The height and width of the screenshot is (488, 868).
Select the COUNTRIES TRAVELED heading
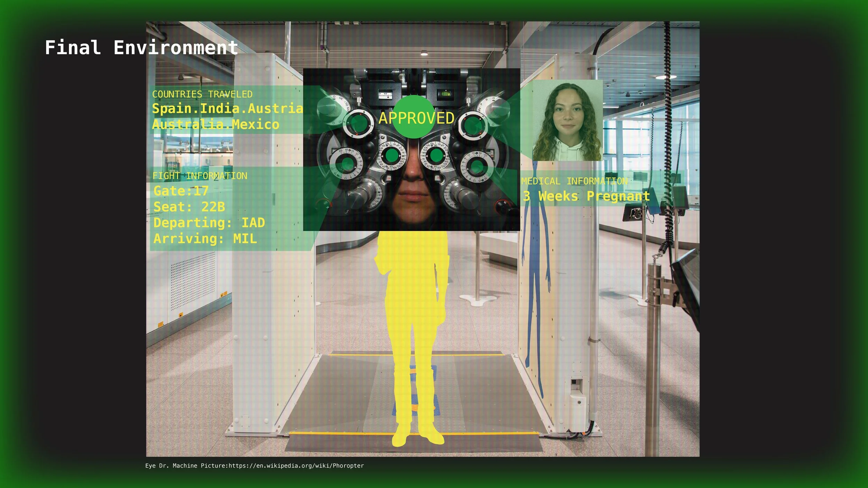tap(202, 94)
